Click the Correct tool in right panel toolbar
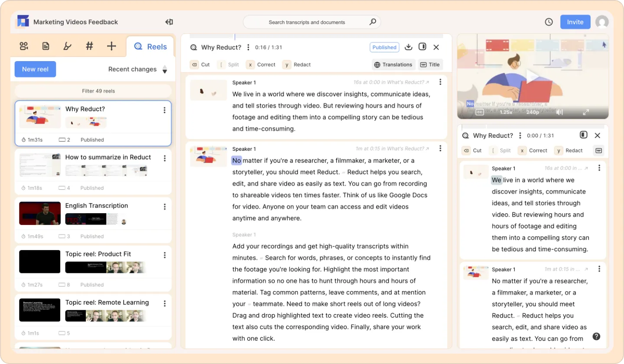Viewport: 624px width, 364px height. pyautogui.click(x=533, y=150)
